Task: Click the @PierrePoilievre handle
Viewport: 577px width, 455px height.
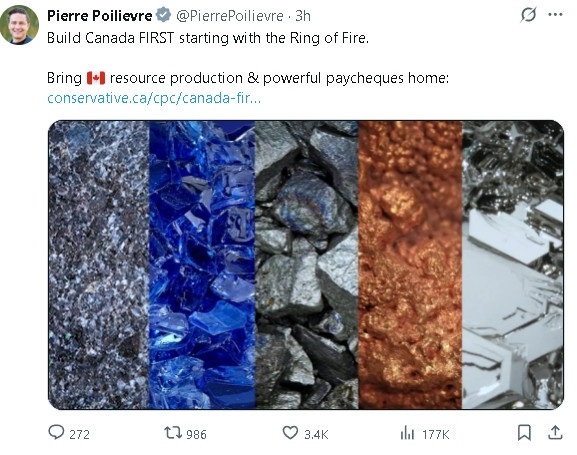Action: point(230,16)
